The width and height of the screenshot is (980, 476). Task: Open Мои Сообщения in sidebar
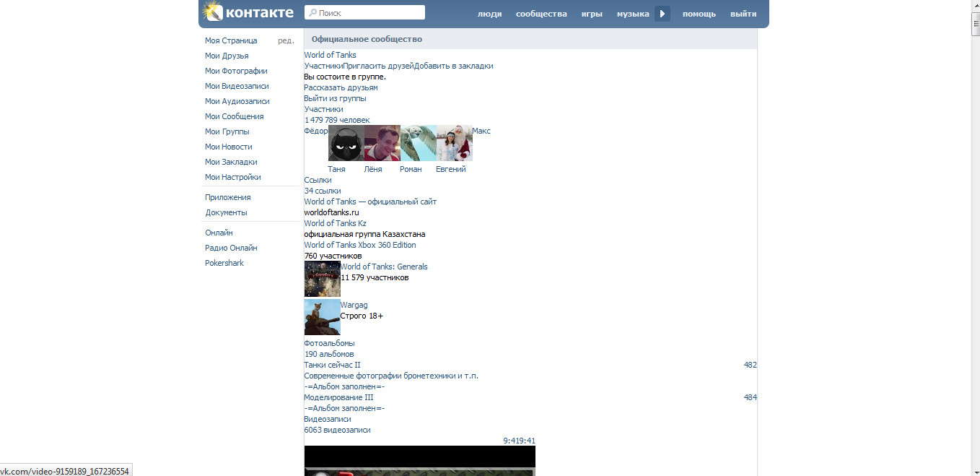(235, 116)
